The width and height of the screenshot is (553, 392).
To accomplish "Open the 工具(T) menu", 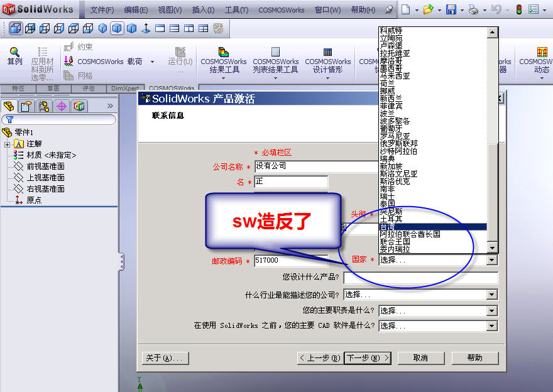I will 237,10.
